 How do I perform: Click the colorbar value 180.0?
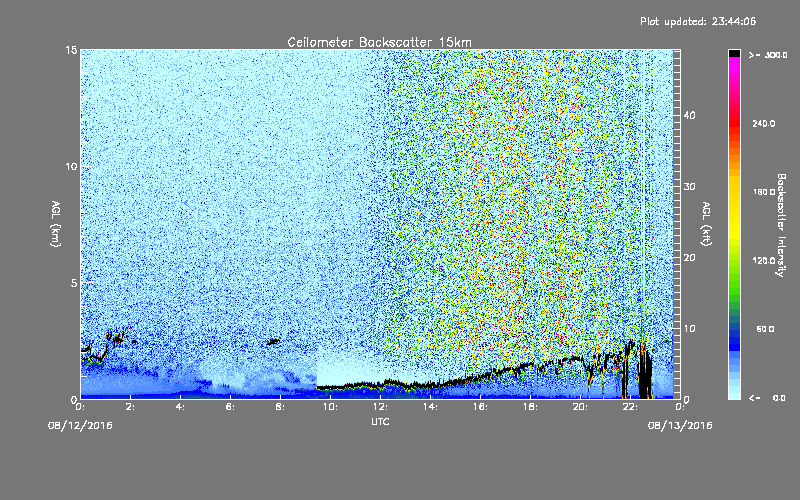[x=764, y=192]
